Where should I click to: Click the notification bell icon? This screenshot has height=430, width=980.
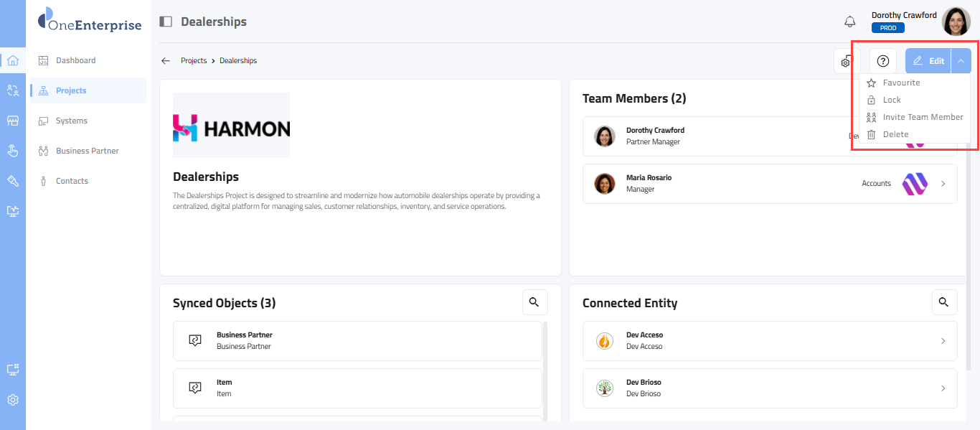click(850, 22)
